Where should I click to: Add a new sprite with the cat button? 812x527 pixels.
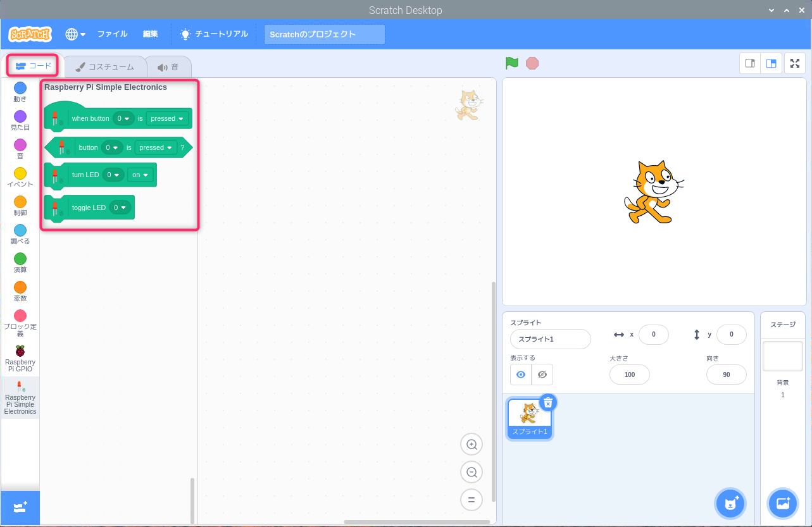coord(730,503)
